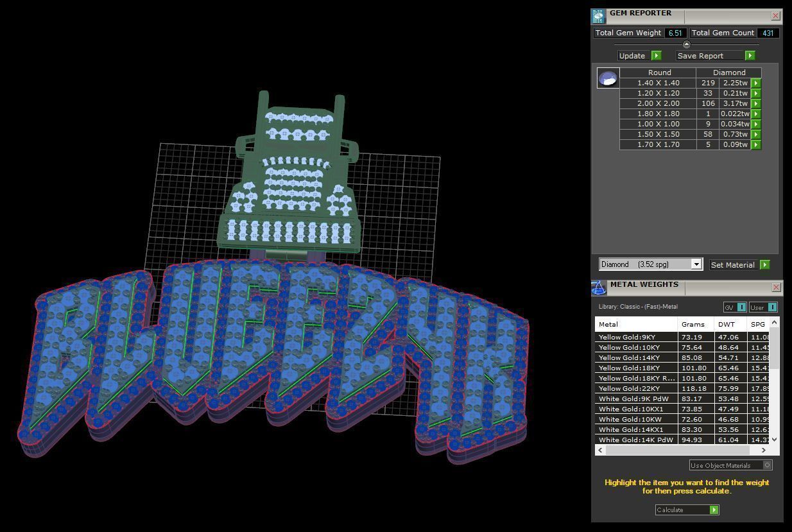792x532 pixels.
Task: Click the Library: Classic - (Fast)-Metal label
Action: [x=638, y=307]
